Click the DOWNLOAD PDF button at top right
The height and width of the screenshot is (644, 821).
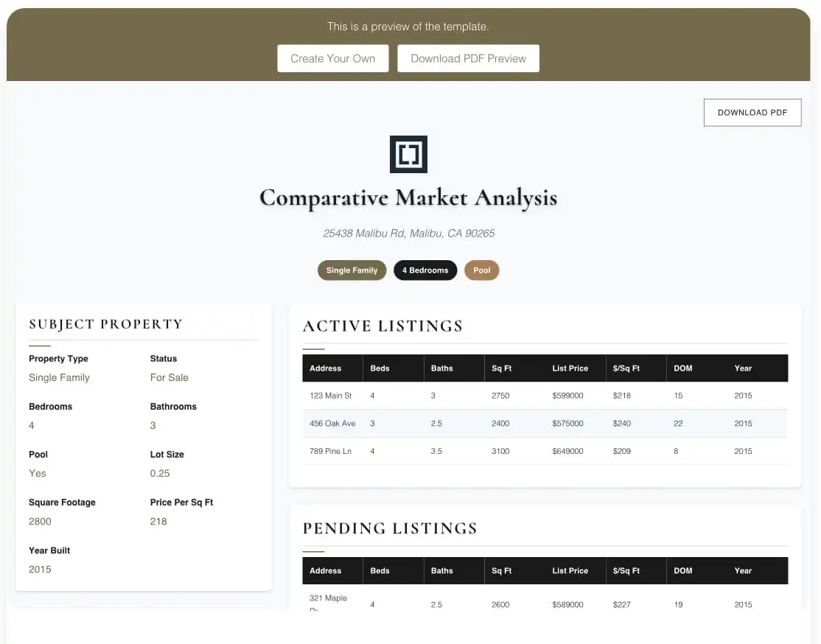752,112
